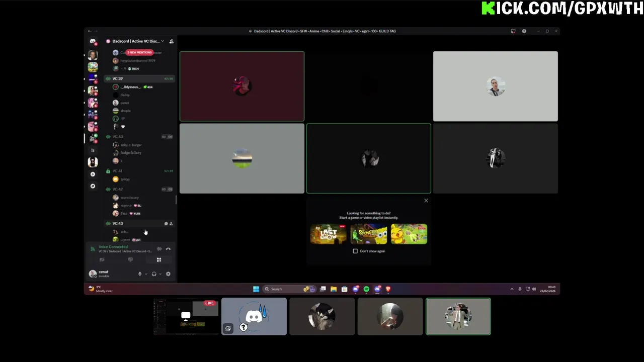
Task: Disconnect from voice with hang-up icon
Action: click(168, 249)
